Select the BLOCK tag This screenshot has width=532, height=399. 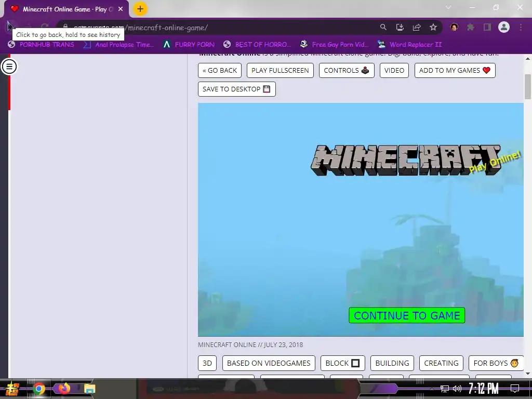pos(343,363)
